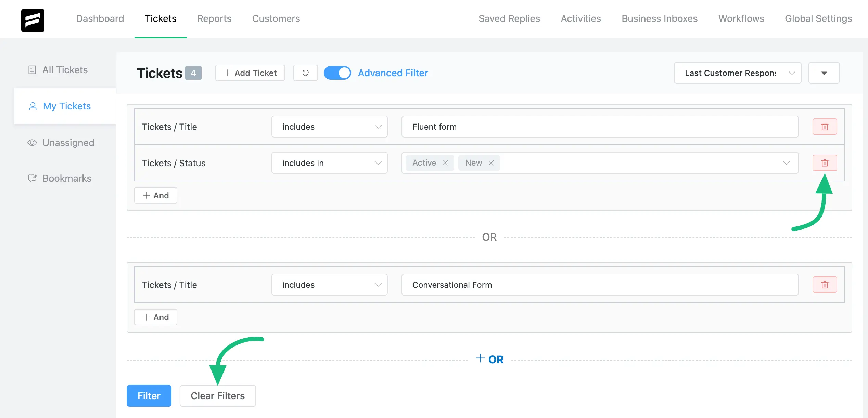The image size is (868, 418).
Task: Open the Customers tab
Action: [x=276, y=18]
